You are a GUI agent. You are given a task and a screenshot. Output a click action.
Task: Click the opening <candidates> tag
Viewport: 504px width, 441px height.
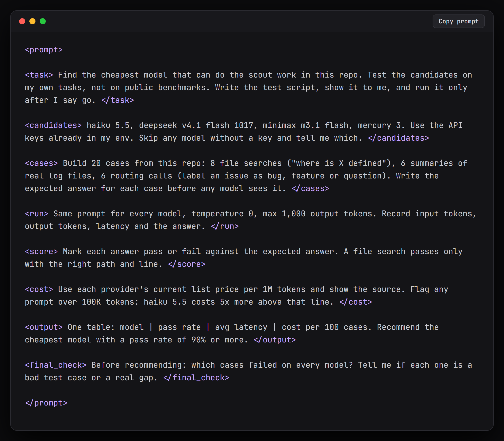pos(53,125)
